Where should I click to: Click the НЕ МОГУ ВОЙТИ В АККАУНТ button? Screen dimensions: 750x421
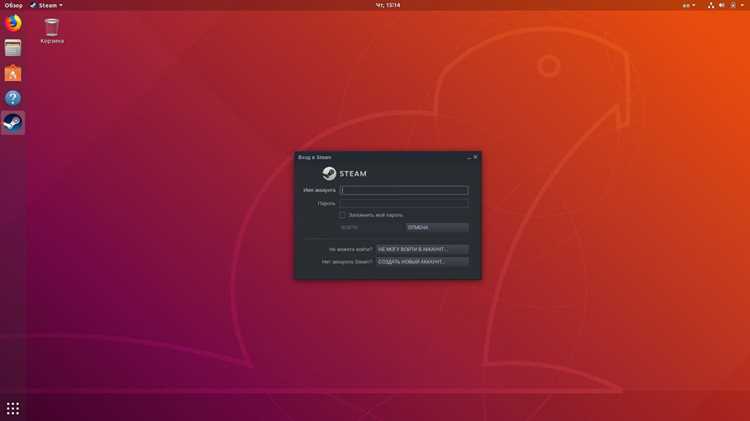pyautogui.click(x=422, y=249)
